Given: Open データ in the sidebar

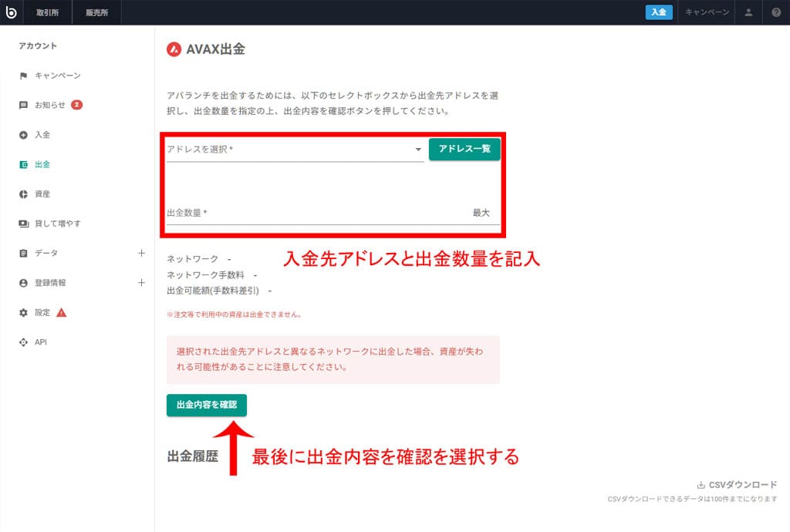Looking at the screenshot, I should tap(46, 253).
